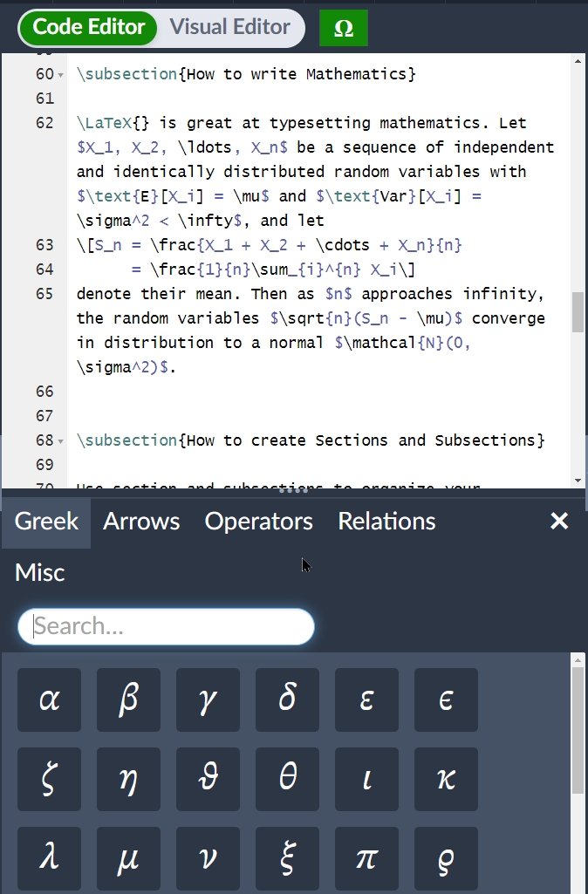Insert the theta symbol
The width and height of the screenshot is (588, 894).
tap(287, 779)
